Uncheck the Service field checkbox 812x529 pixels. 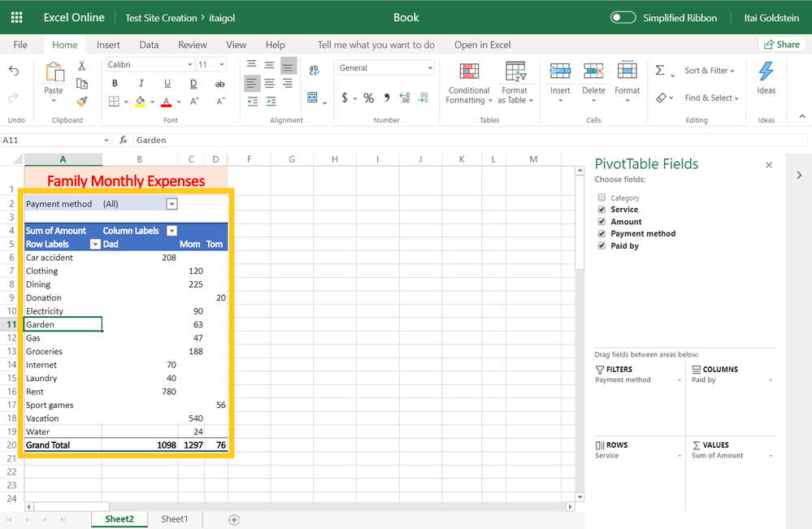[x=601, y=209]
